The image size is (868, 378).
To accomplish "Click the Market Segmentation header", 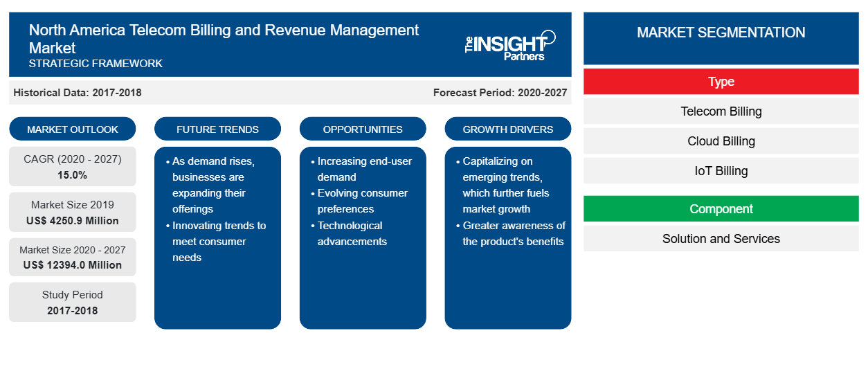I will (x=721, y=38).
